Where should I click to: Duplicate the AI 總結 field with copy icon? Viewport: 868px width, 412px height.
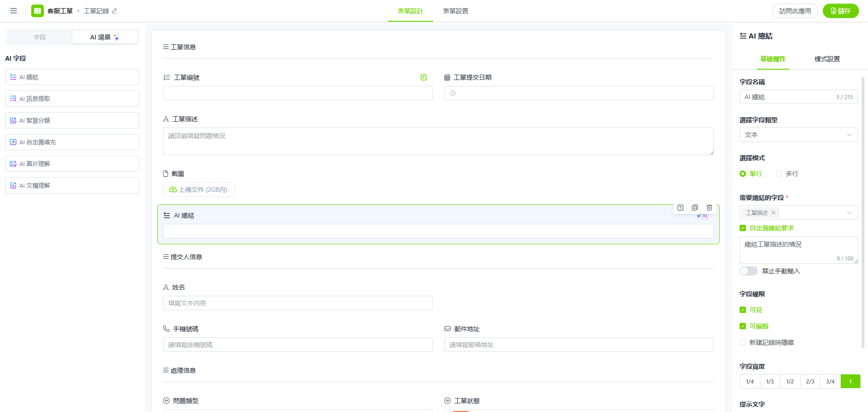694,208
